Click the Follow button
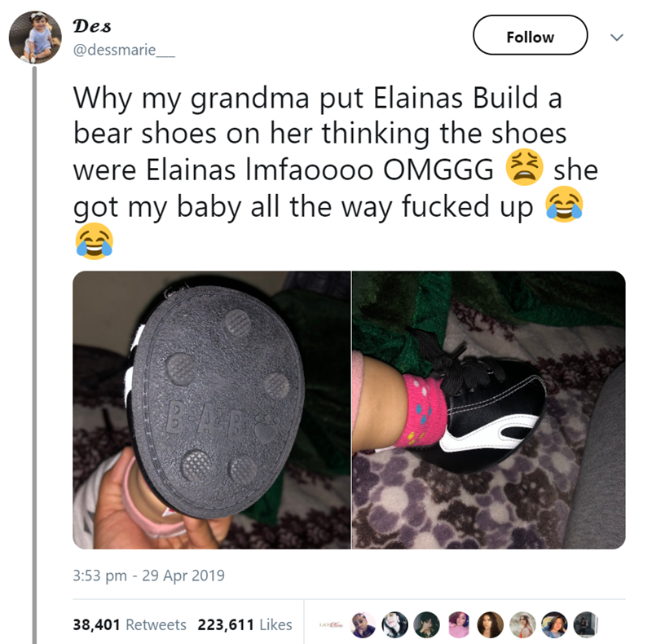 coord(531,35)
